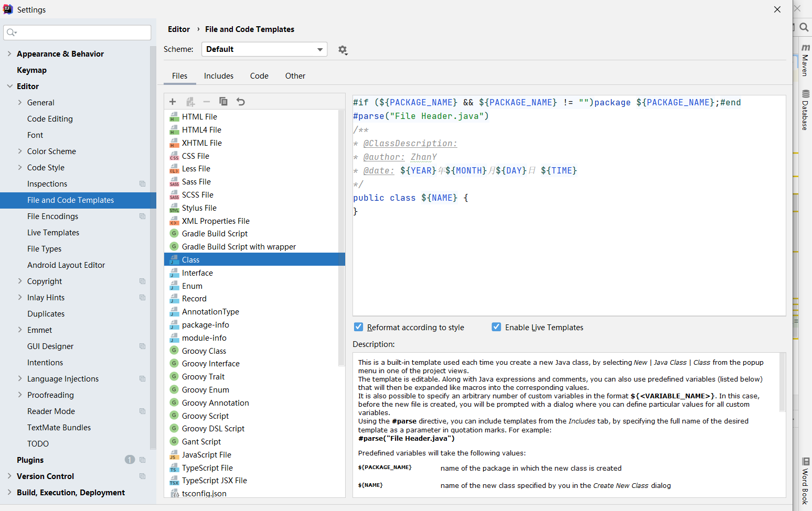Open Keymap settings
The width and height of the screenshot is (812, 511).
pos(31,70)
